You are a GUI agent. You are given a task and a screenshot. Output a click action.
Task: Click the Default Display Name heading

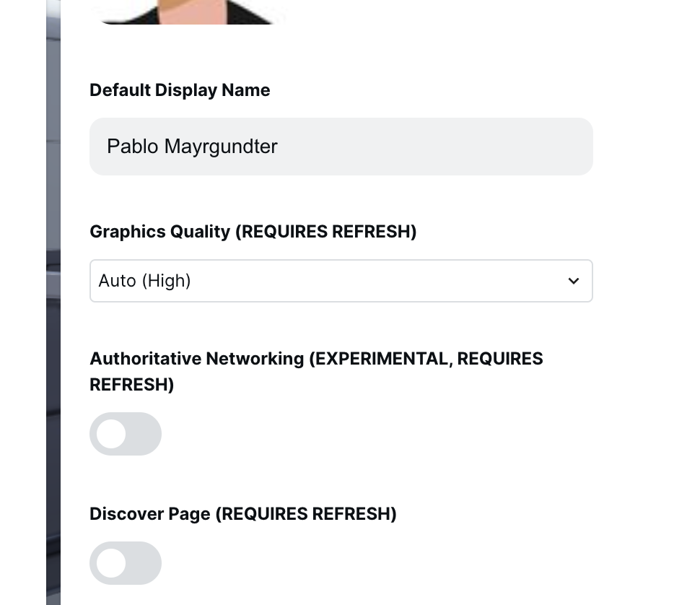180,90
